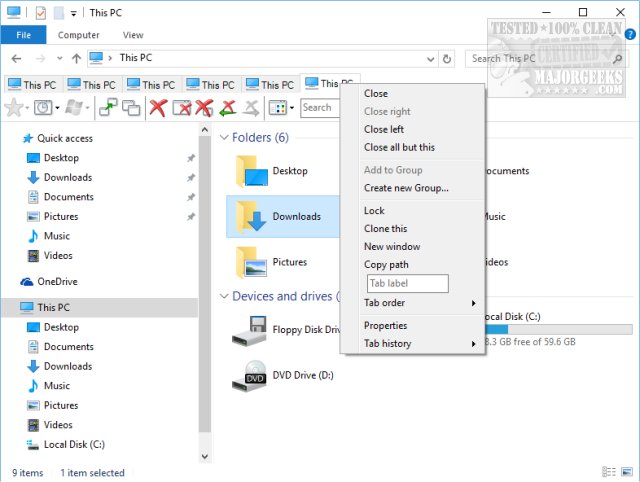640x482 pixels.
Task: Click the Search box in tab toolbar
Action: point(321,108)
